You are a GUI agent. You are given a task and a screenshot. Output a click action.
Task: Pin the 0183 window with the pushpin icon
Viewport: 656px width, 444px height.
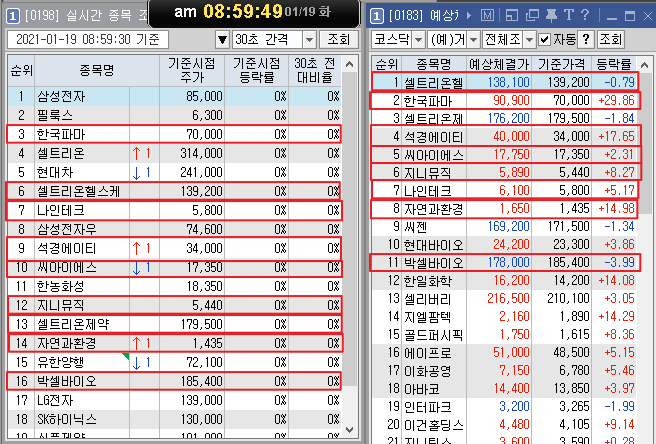click(551, 16)
